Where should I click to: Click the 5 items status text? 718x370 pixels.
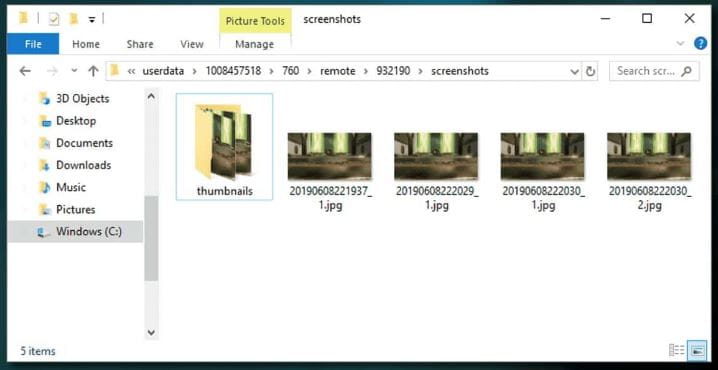[x=38, y=351]
